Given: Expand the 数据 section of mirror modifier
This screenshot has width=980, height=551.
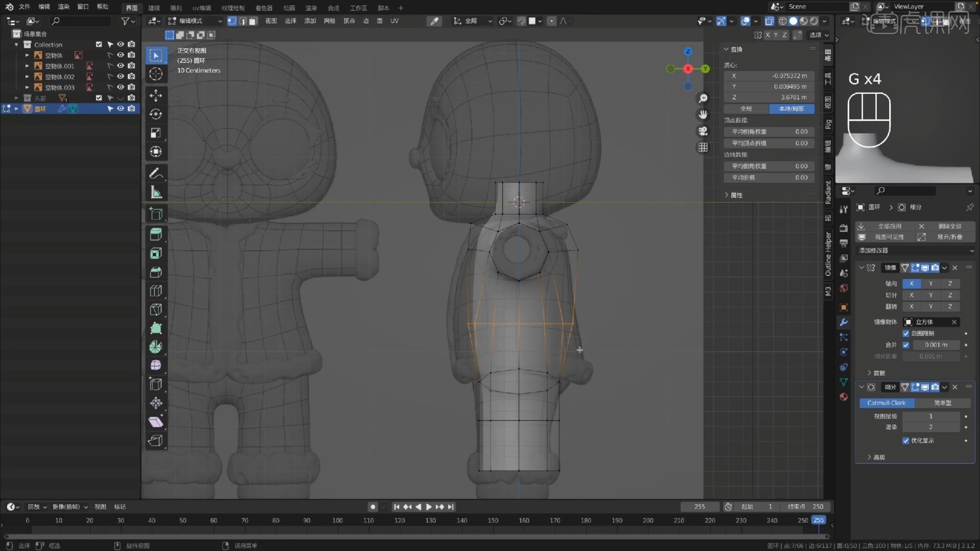Looking at the screenshot, I should 876,373.
